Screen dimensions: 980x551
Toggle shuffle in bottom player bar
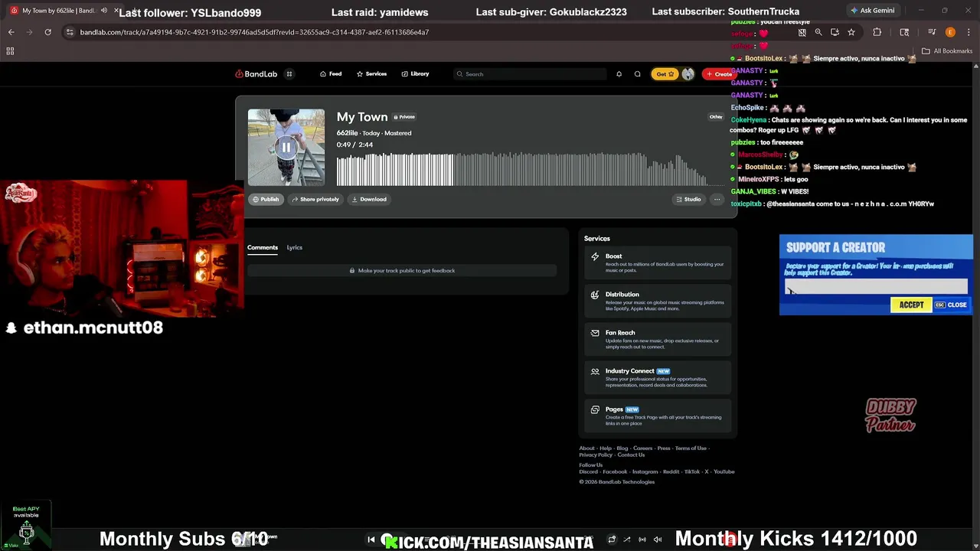(x=627, y=540)
